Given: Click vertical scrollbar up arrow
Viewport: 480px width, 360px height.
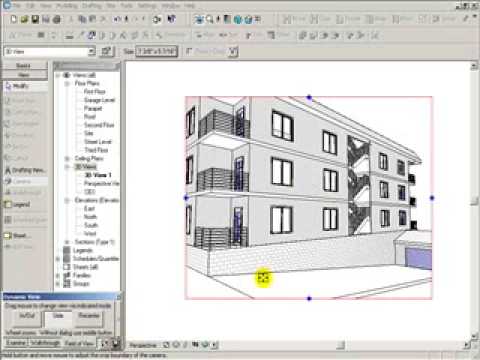Looking at the screenshot, I should pos(474,66).
